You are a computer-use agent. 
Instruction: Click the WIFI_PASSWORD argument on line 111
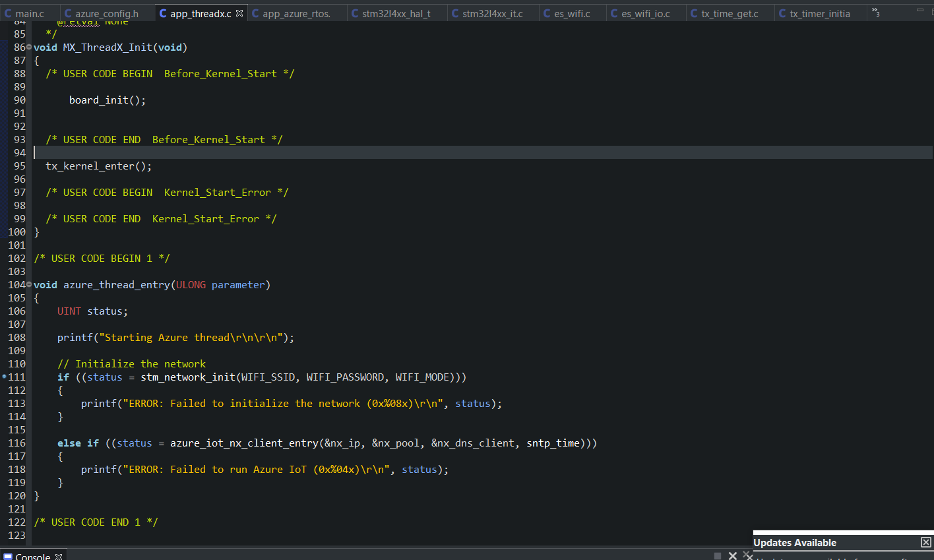click(x=345, y=377)
